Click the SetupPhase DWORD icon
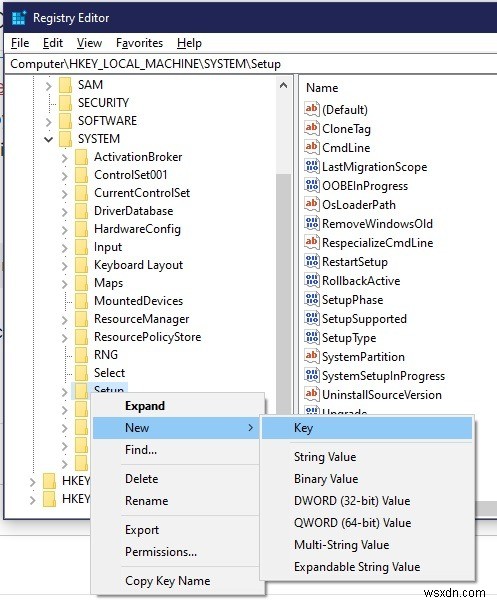Image resolution: width=497 pixels, height=603 pixels. tap(312, 299)
